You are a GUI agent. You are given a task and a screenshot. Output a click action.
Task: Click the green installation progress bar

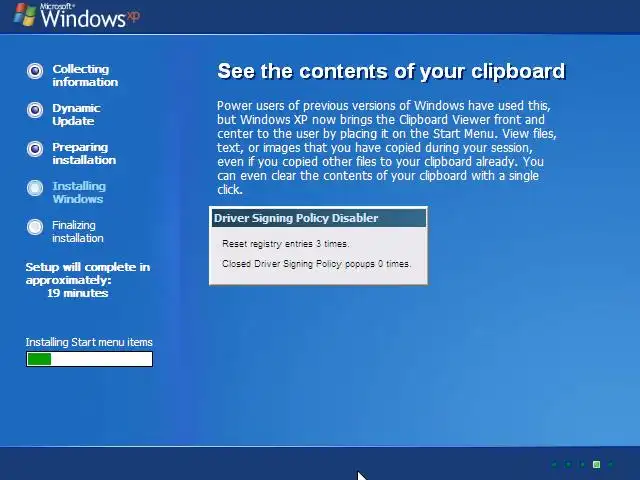89,359
